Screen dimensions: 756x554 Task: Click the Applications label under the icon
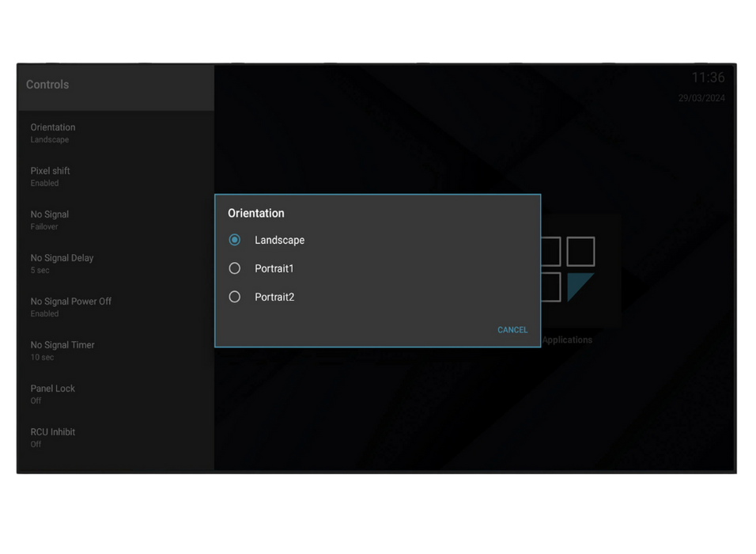tap(567, 340)
